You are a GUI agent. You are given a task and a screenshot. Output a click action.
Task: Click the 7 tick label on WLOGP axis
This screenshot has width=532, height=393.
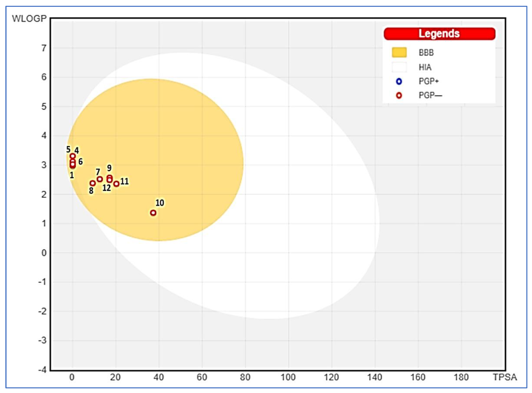coord(44,48)
